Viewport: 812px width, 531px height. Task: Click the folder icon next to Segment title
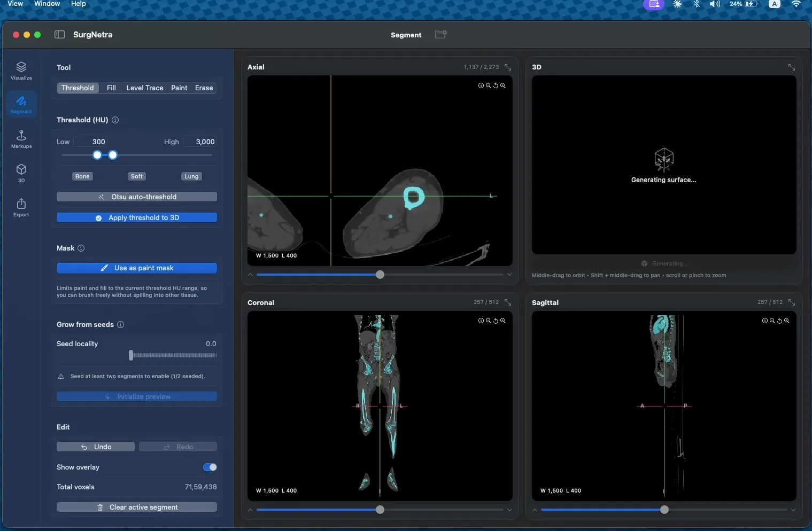coord(440,35)
